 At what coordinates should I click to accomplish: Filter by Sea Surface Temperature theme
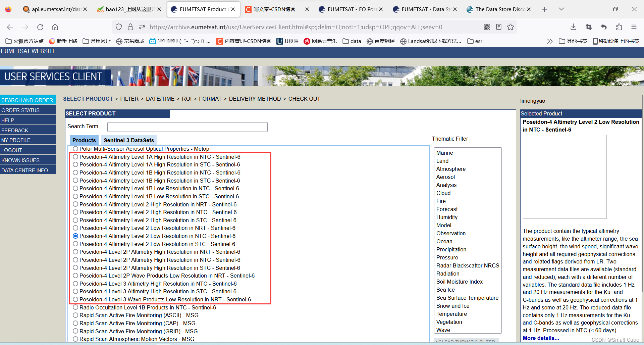(467, 298)
